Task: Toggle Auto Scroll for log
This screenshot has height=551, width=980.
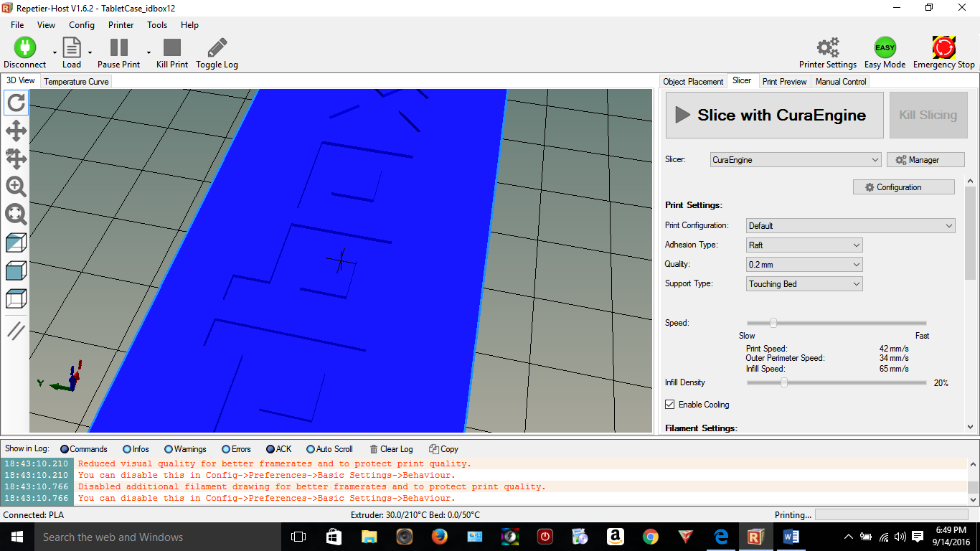Action: [329, 449]
